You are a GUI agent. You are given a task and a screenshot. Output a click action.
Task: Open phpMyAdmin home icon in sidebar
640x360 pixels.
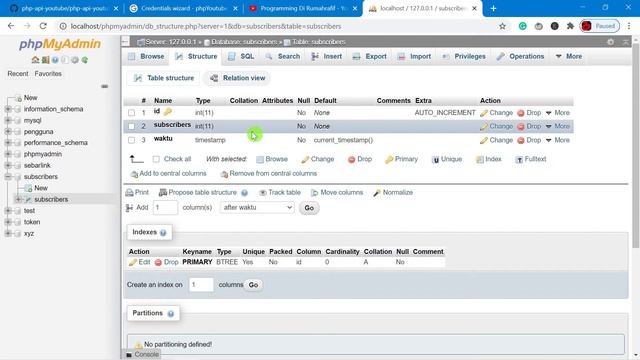pos(36,60)
